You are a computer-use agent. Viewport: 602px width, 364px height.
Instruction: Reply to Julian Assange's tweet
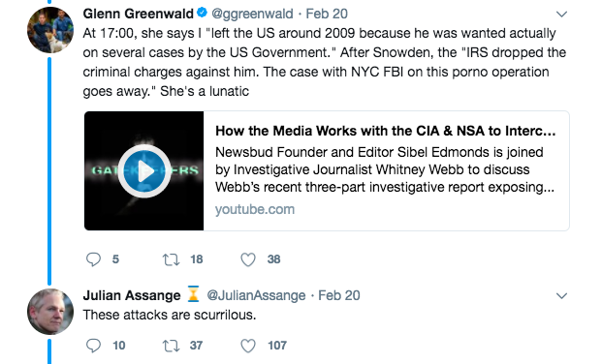93,346
